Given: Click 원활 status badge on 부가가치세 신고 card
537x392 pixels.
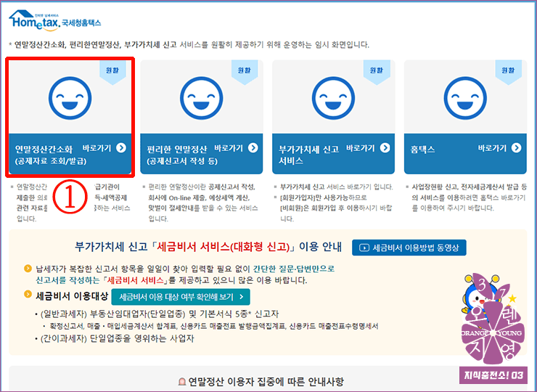Looking at the screenshot, I should 377,72.
